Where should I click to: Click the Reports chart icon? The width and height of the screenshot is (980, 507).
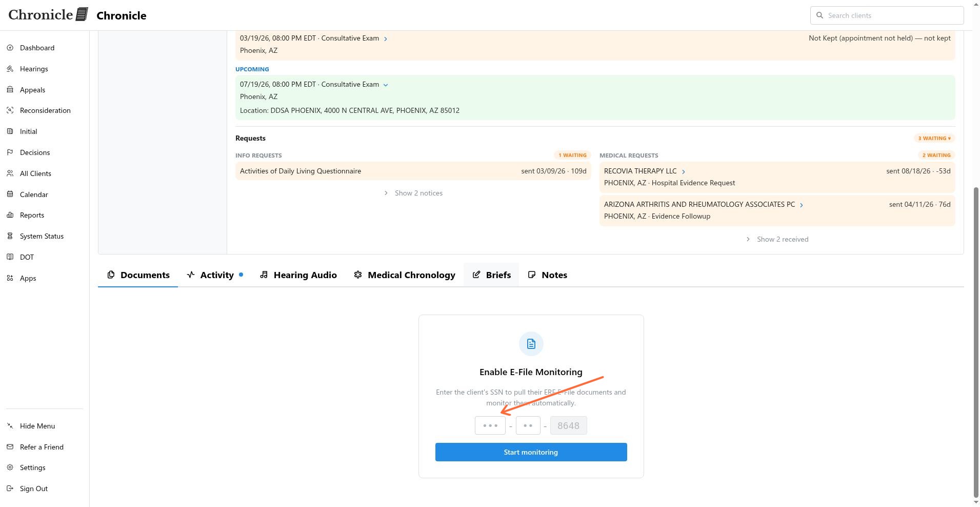click(10, 215)
